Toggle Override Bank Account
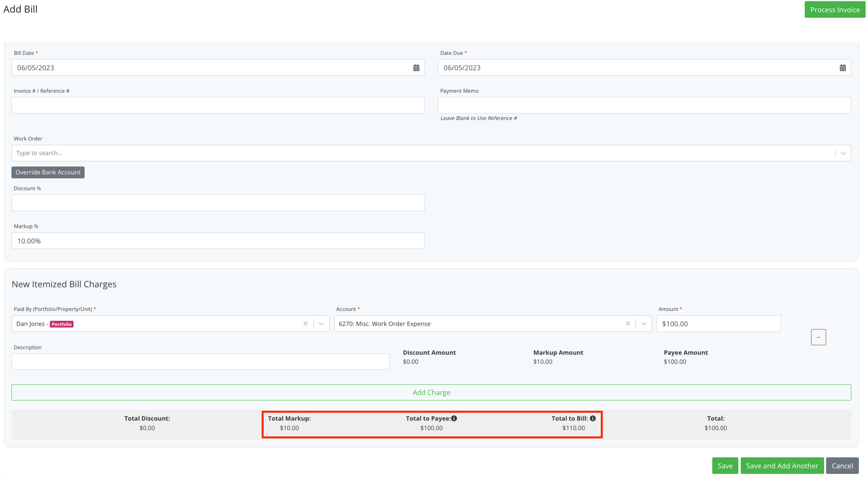Image resolution: width=868 pixels, height=481 pixels. [x=48, y=172]
